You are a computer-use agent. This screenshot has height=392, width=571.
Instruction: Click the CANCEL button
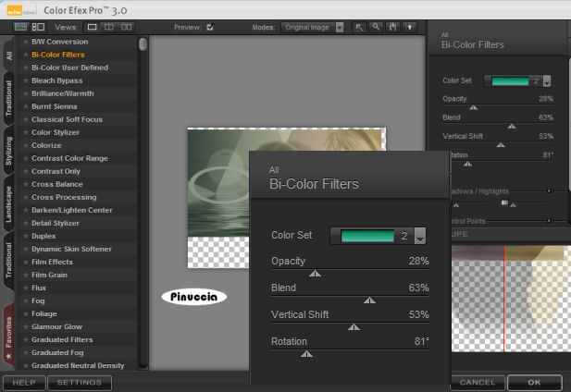click(x=478, y=383)
